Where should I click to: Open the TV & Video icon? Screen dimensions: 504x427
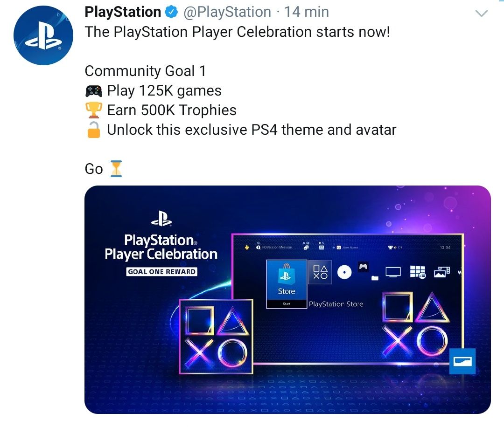(392, 272)
